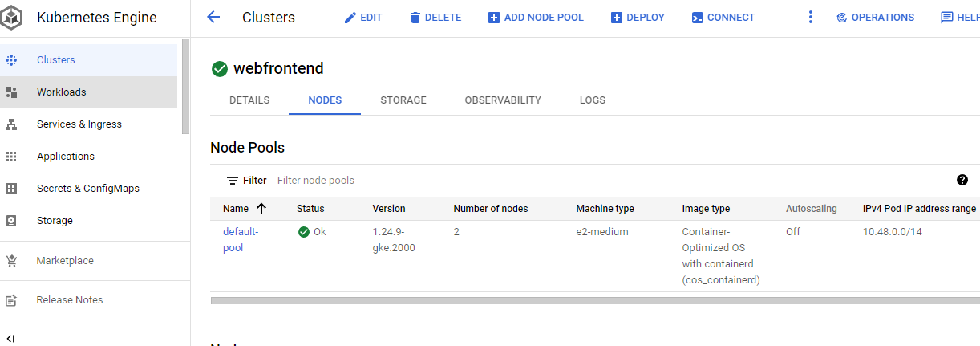Click the Autoscaling Off value
Image resolution: width=980 pixels, height=346 pixels.
pos(793,232)
